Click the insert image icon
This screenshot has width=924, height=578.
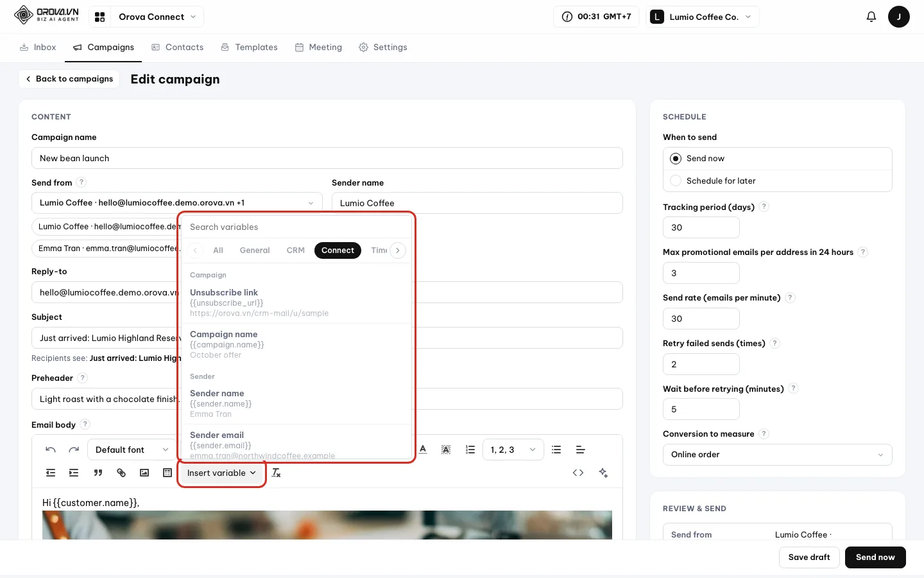click(144, 473)
